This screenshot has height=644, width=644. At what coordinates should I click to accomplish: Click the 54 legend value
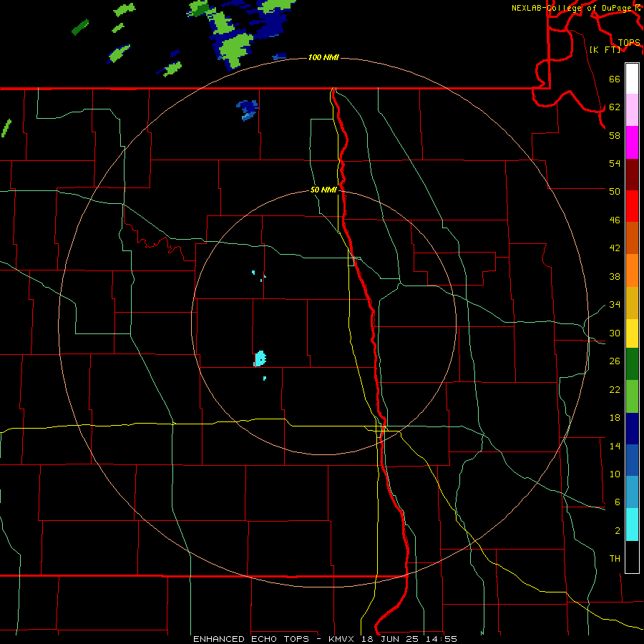point(615,163)
